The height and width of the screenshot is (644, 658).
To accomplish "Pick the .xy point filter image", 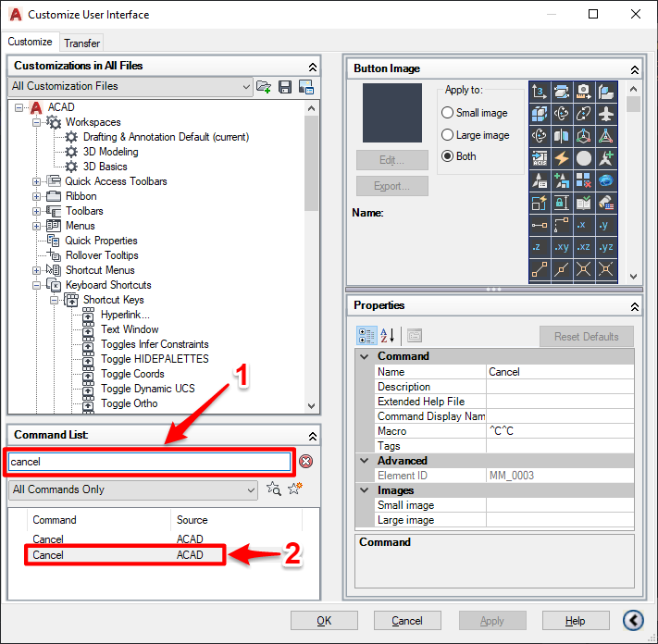I will pyautogui.click(x=562, y=247).
